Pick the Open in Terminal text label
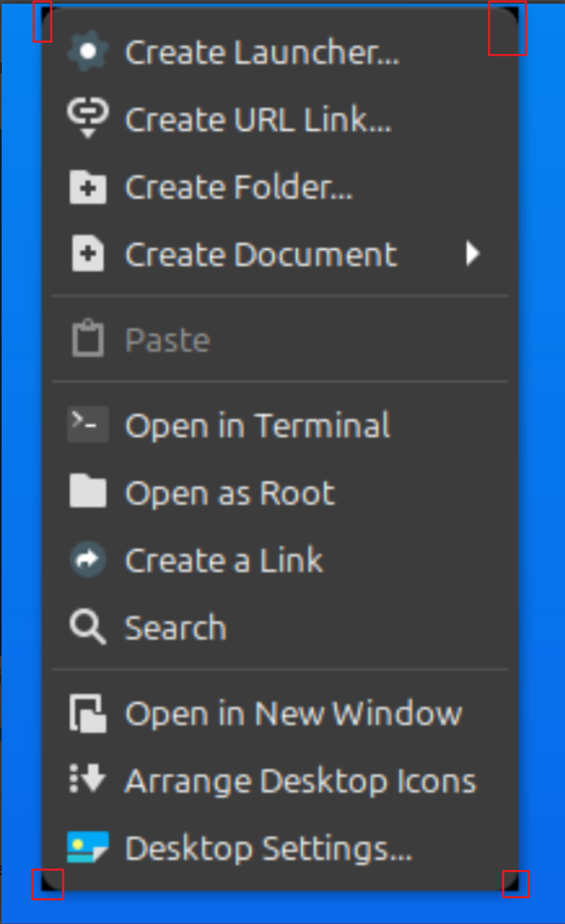This screenshot has height=924, width=565. pos(257,426)
